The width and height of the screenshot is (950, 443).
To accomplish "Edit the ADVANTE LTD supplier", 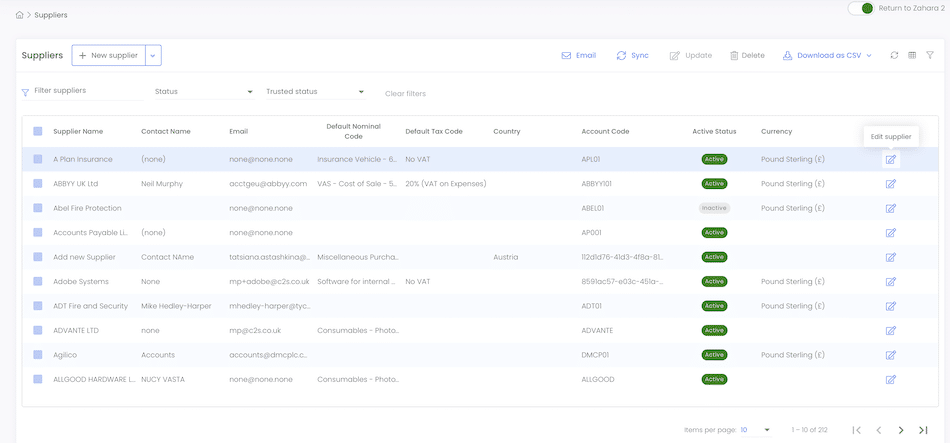I will click(x=891, y=330).
